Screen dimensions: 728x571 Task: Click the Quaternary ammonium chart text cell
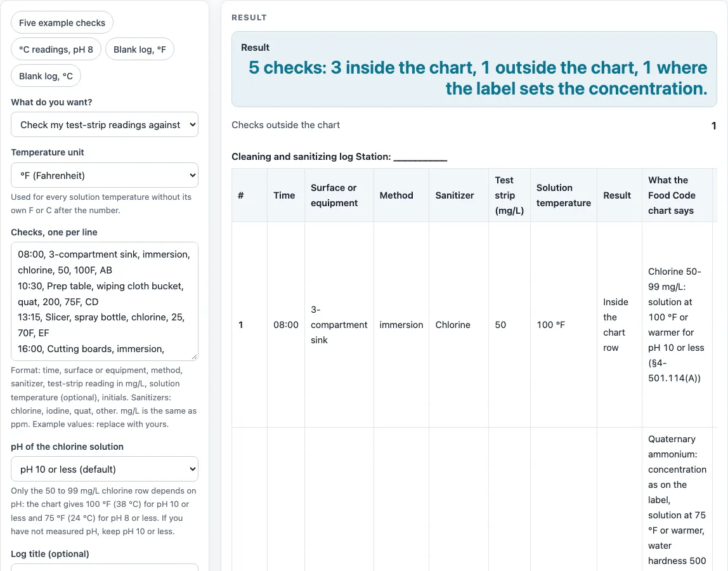(677, 499)
